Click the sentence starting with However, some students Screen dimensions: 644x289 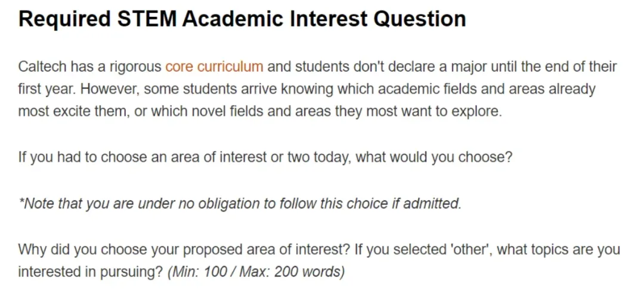pos(307,100)
